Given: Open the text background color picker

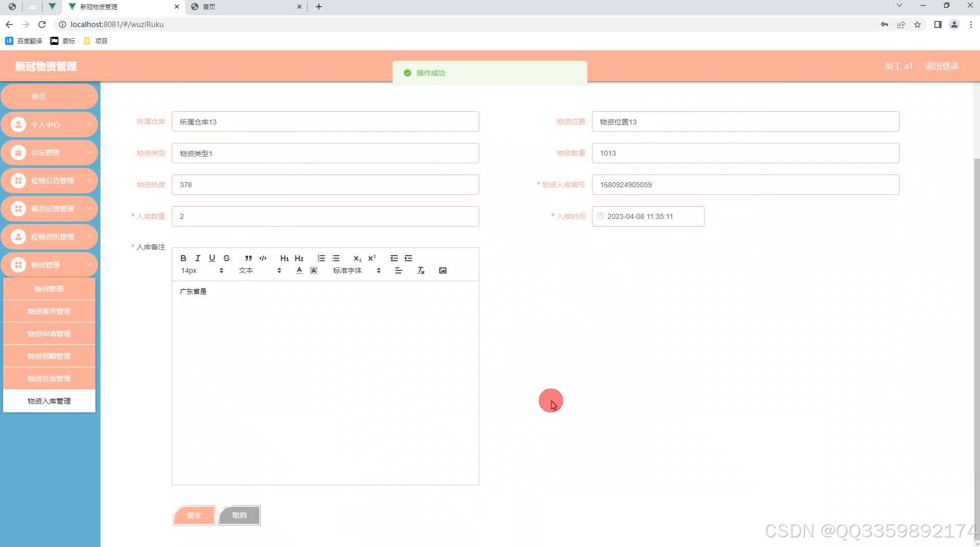Looking at the screenshot, I should (313, 270).
